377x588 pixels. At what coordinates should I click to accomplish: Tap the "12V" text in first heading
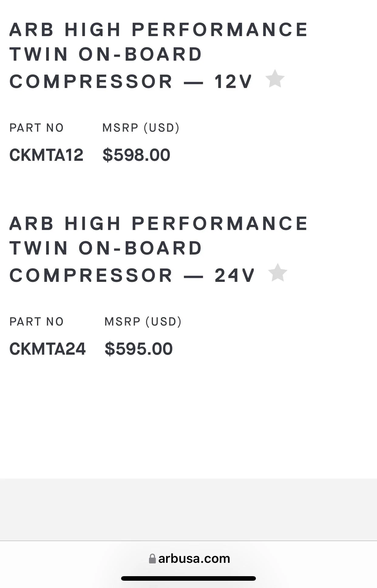(x=233, y=82)
